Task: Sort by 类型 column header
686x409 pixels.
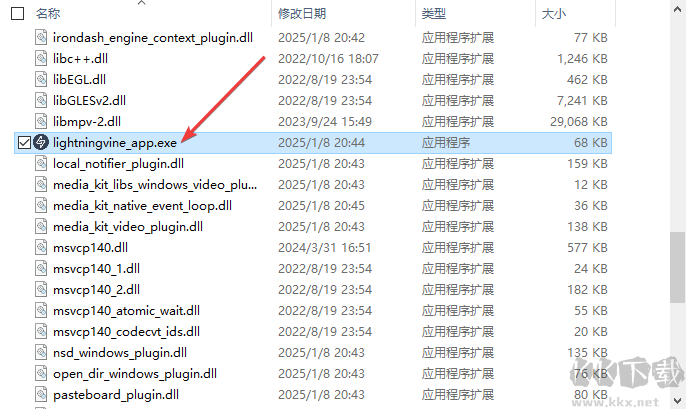Action: tap(434, 14)
